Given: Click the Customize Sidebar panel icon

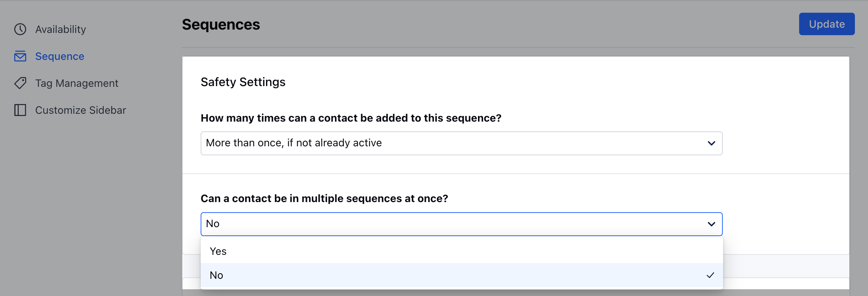Looking at the screenshot, I should (x=20, y=110).
